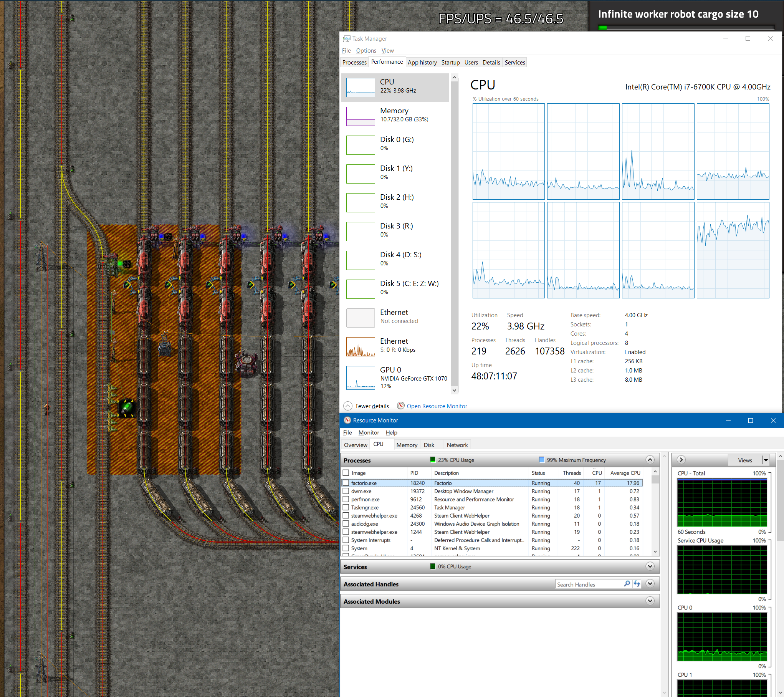Open the Options menu in Task Manager
784x697 pixels.
366,50
